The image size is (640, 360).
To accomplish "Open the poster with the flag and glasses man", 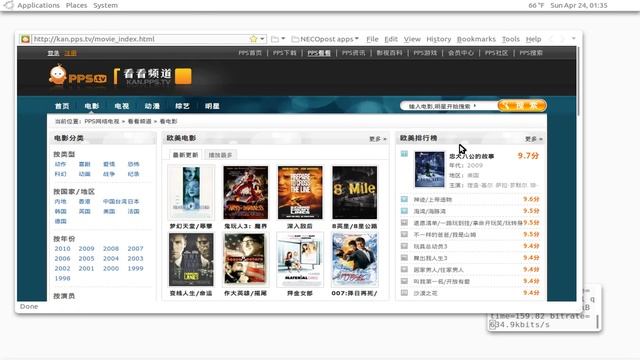I will 246,260.
